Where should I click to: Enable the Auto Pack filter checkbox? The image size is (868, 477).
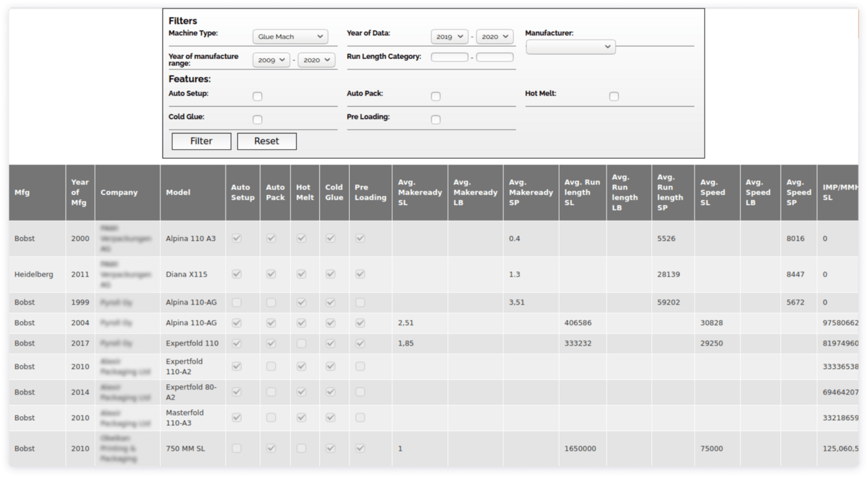tap(435, 96)
